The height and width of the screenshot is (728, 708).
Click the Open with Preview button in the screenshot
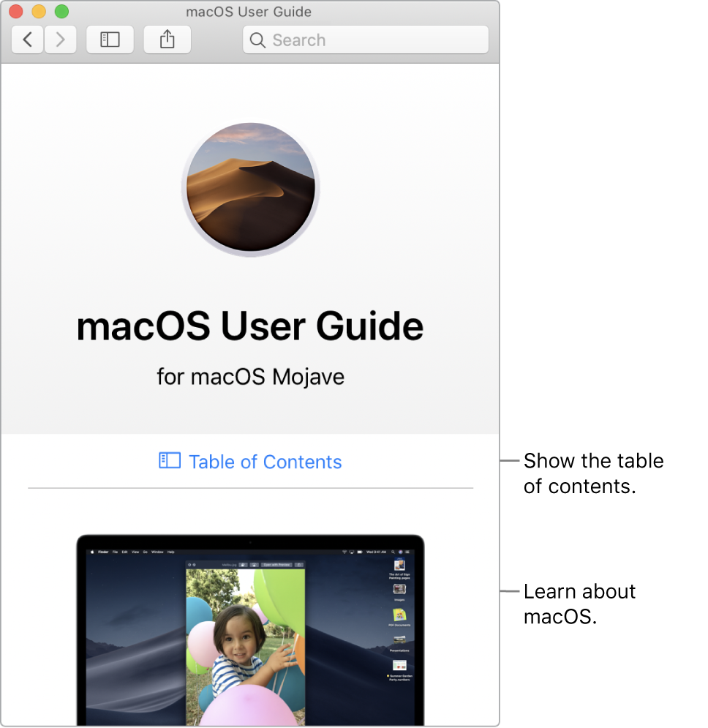tap(278, 563)
